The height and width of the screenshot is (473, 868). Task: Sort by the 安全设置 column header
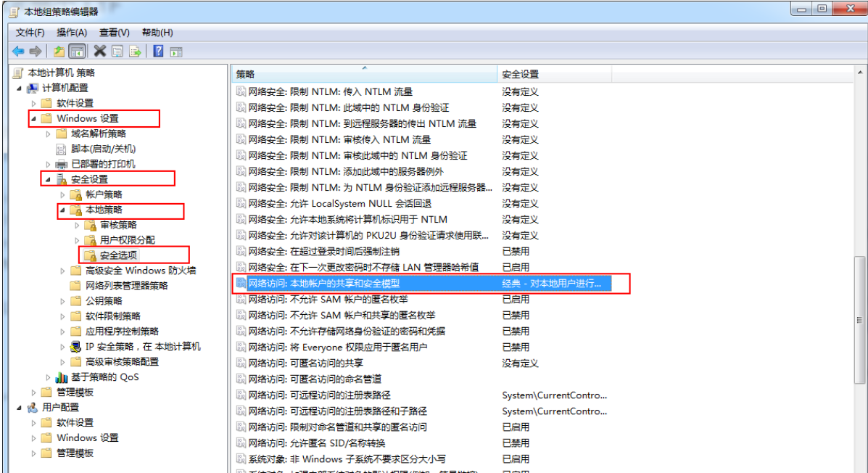554,74
